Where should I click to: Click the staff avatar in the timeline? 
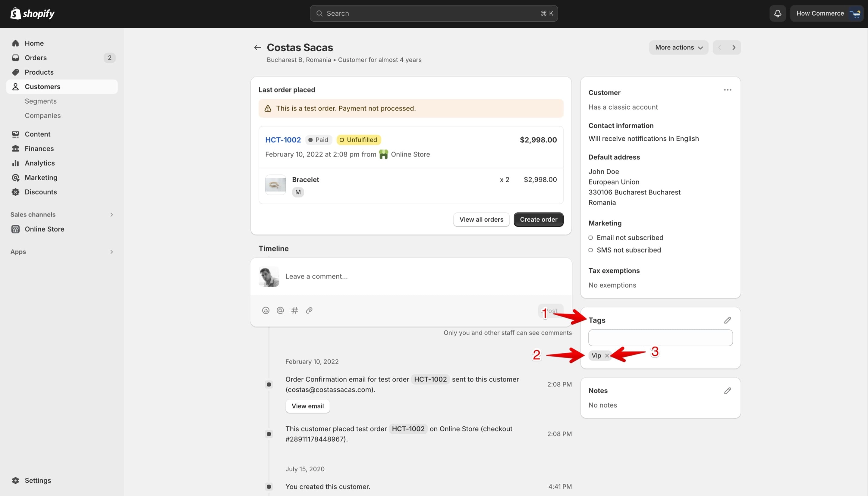point(269,276)
